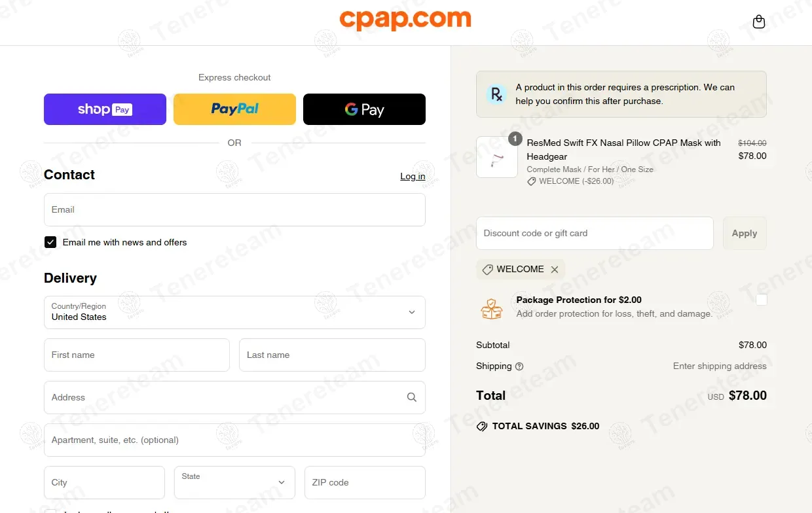Choose PayPal express checkout
Image resolution: width=812 pixels, height=513 pixels.
[234, 109]
